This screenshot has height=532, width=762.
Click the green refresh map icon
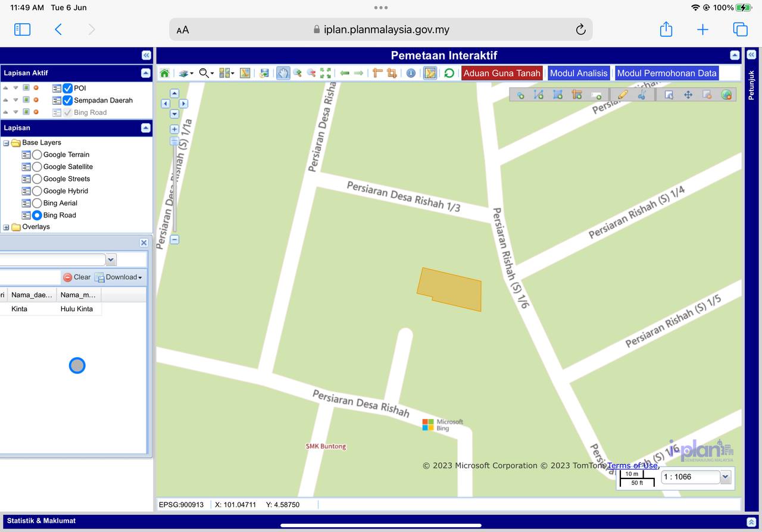[x=449, y=73]
